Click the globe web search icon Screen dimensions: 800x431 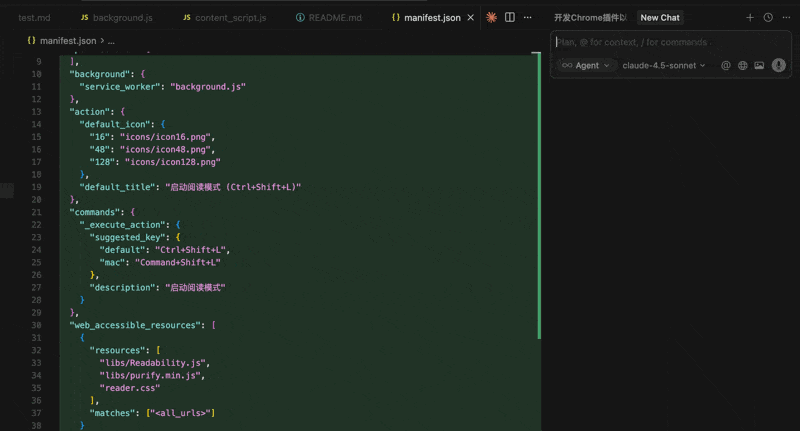(743, 65)
